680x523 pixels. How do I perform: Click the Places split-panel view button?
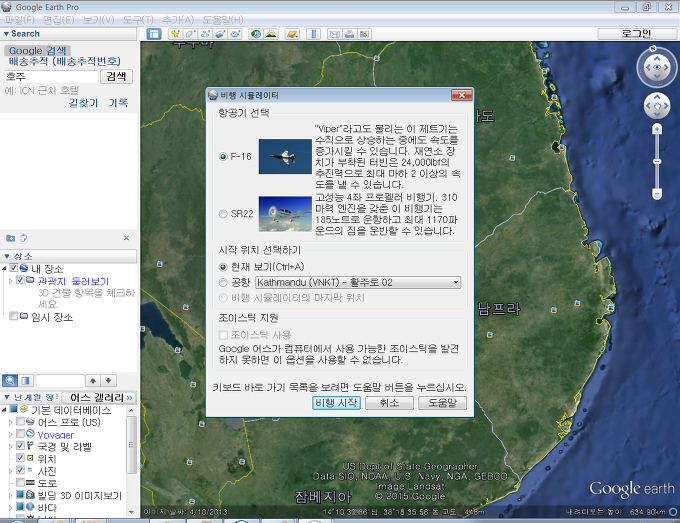click(x=25, y=381)
